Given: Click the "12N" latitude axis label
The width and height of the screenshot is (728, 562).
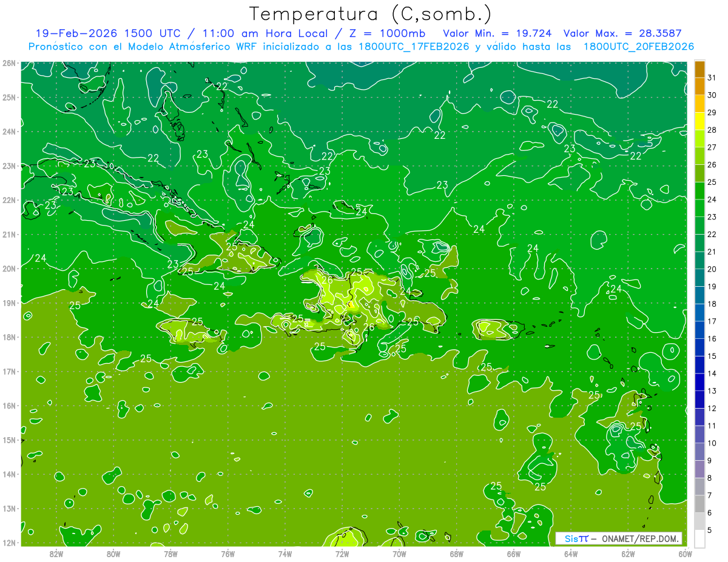Looking at the screenshot, I should (x=8, y=543).
